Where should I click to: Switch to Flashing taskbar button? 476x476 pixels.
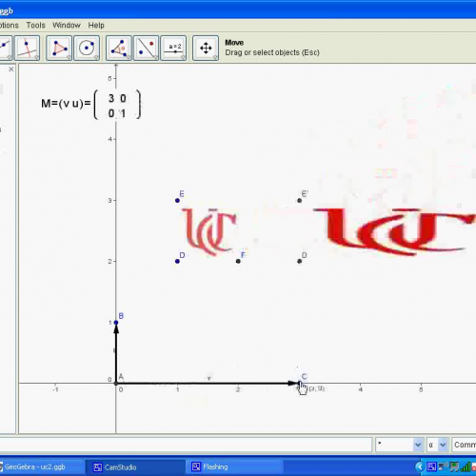click(x=234, y=466)
